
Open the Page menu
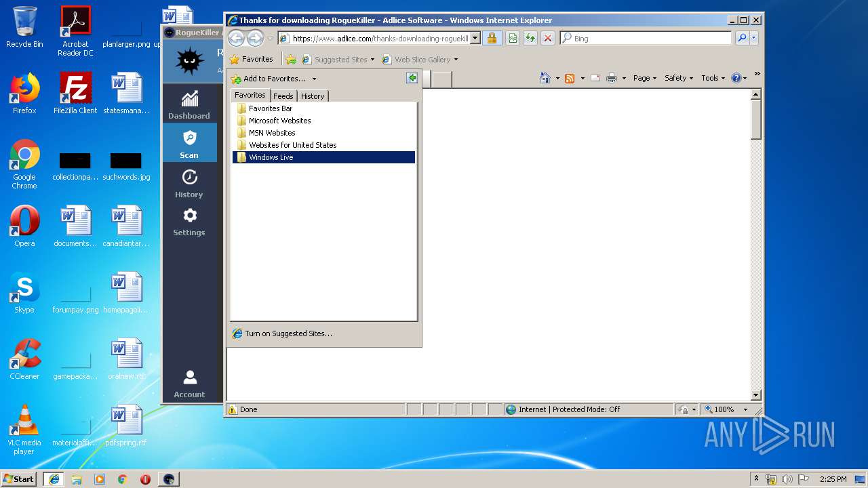[x=644, y=78]
